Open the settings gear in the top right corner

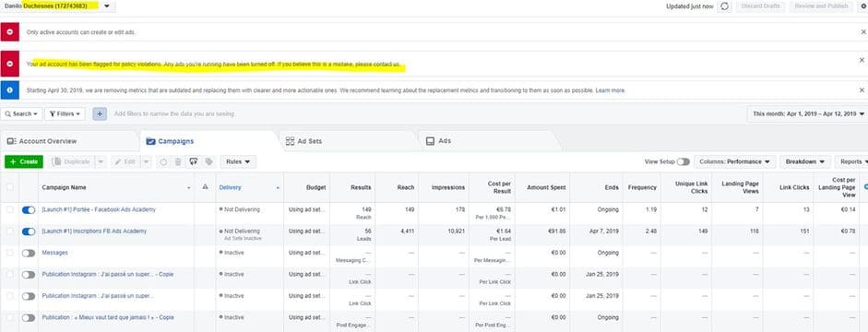863,6
